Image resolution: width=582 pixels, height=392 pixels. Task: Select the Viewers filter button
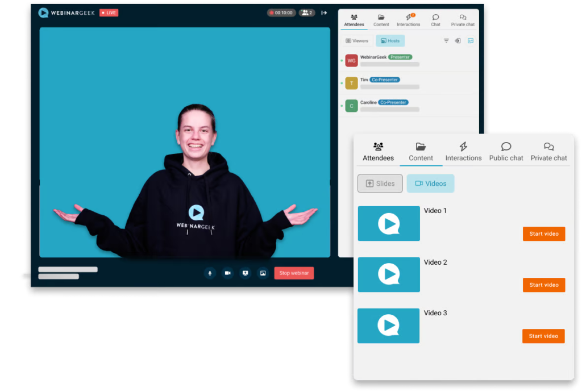tap(357, 41)
